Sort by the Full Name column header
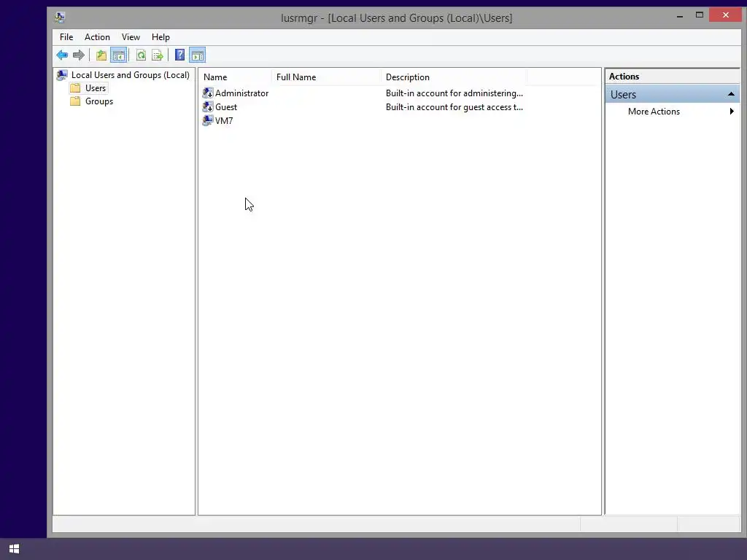 coord(326,77)
